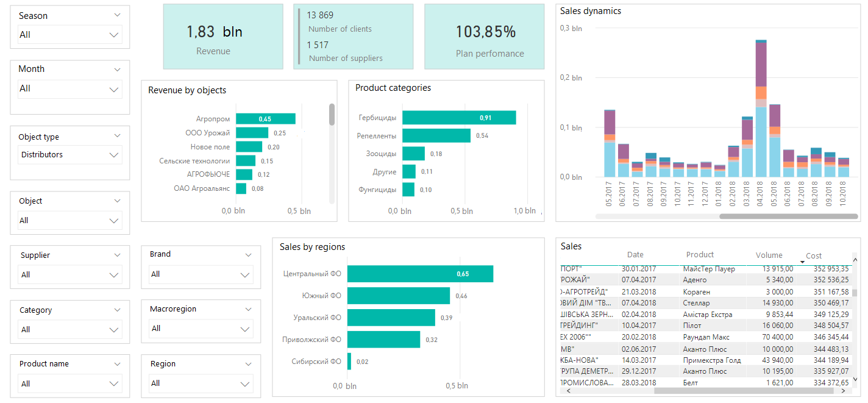Sort Sales table by Product column header
The image size is (868, 403).
700,255
